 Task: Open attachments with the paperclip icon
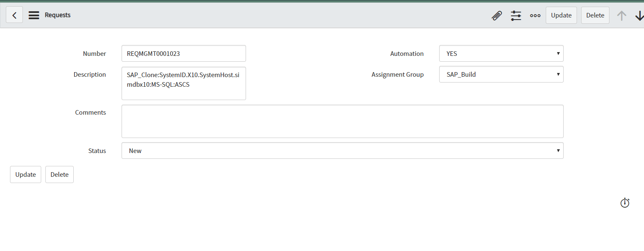[496, 15]
